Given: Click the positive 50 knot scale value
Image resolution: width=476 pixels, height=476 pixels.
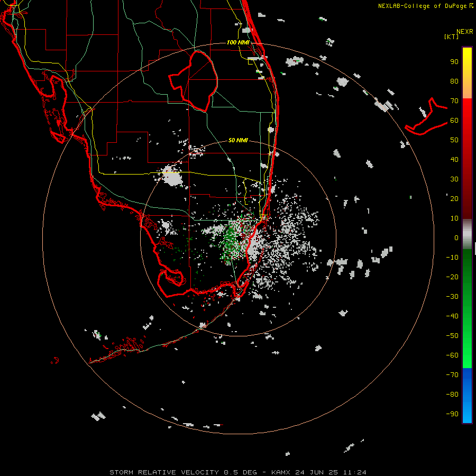Looking at the screenshot, I should [454, 140].
